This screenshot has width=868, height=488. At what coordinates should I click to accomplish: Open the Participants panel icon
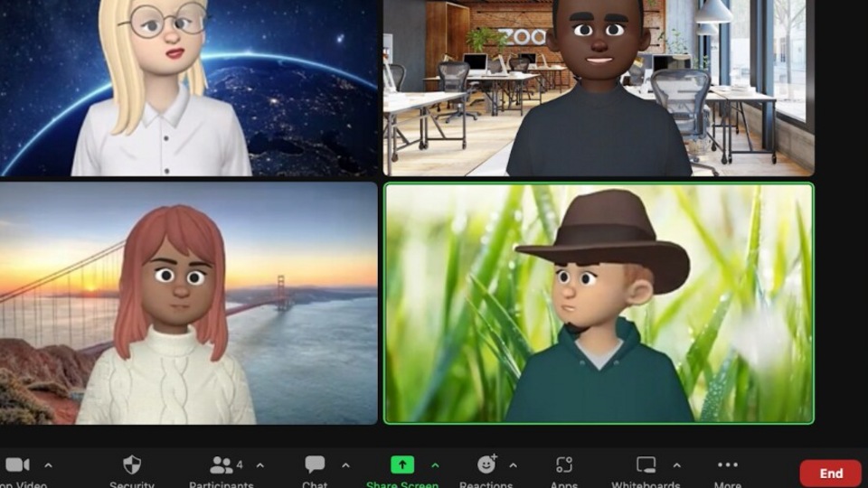[221, 465]
